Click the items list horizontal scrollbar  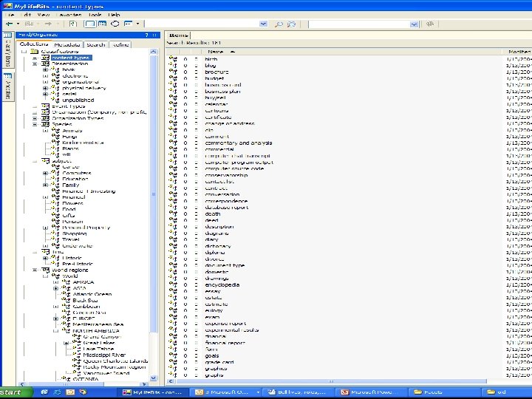331,381
